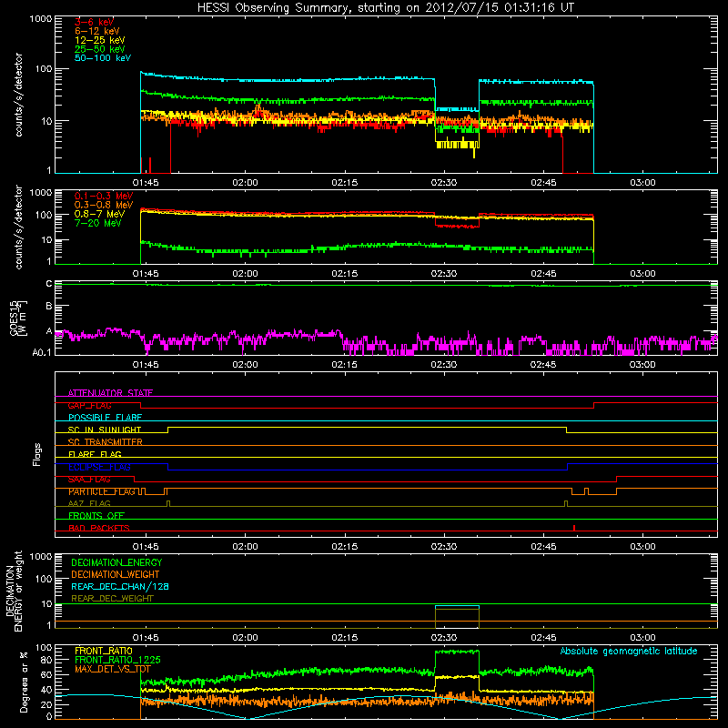Click the B level tick on GOES panel
This screenshot has height=728, width=728.
(49, 306)
